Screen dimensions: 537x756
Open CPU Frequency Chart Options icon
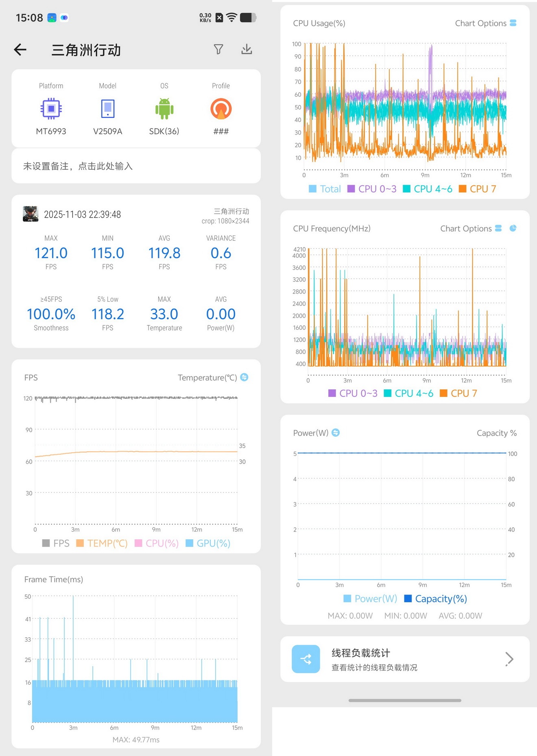tap(498, 229)
